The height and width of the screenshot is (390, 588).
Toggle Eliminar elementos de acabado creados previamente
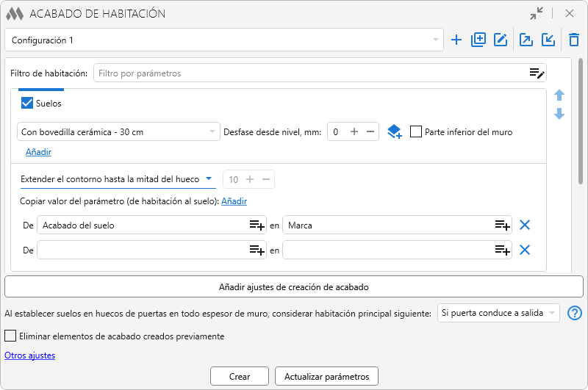coord(10,336)
